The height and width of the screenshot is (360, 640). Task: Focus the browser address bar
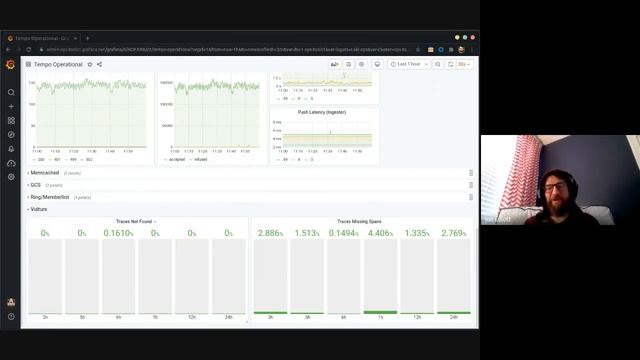pos(227,49)
